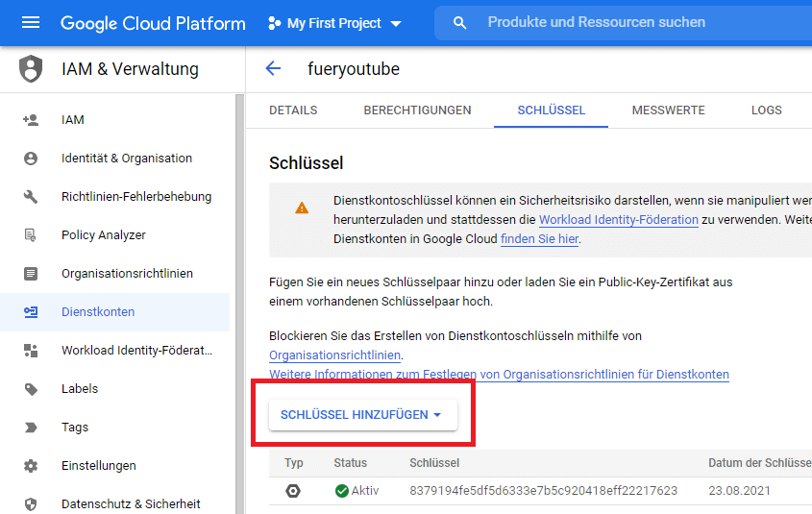Viewport: 812px width, 514px height.
Task: Select Dienstkonten in the sidebar
Action: (x=114, y=311)
